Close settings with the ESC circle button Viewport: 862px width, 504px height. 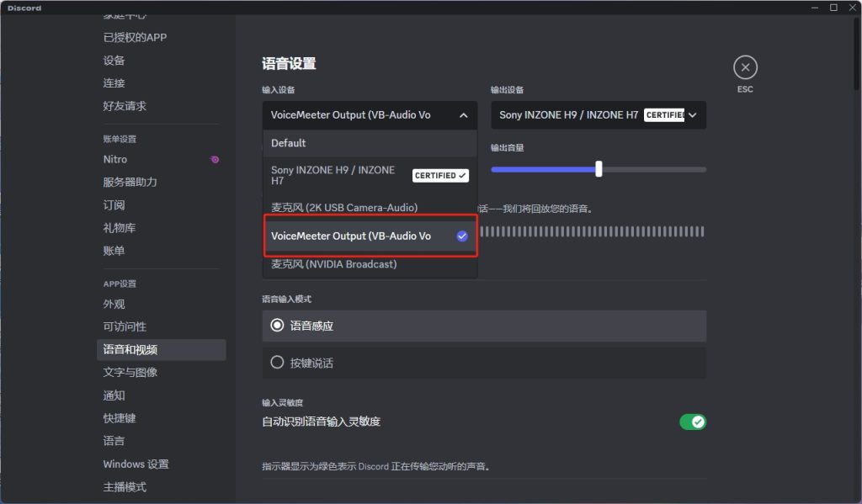coord(745,67)
